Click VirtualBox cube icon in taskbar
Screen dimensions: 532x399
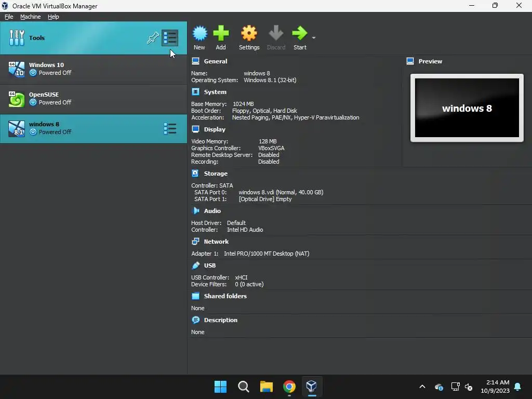pyautogui.click(x=312, y=387)
